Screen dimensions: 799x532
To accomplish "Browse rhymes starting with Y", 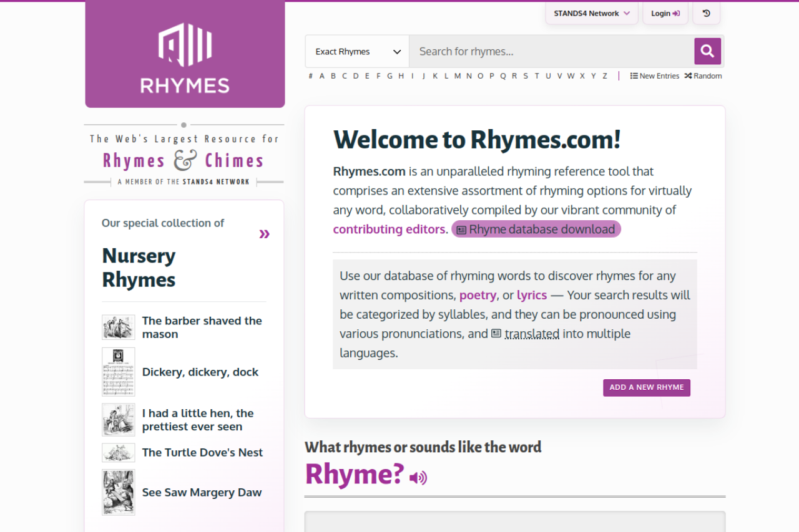I will click(594, 76).
